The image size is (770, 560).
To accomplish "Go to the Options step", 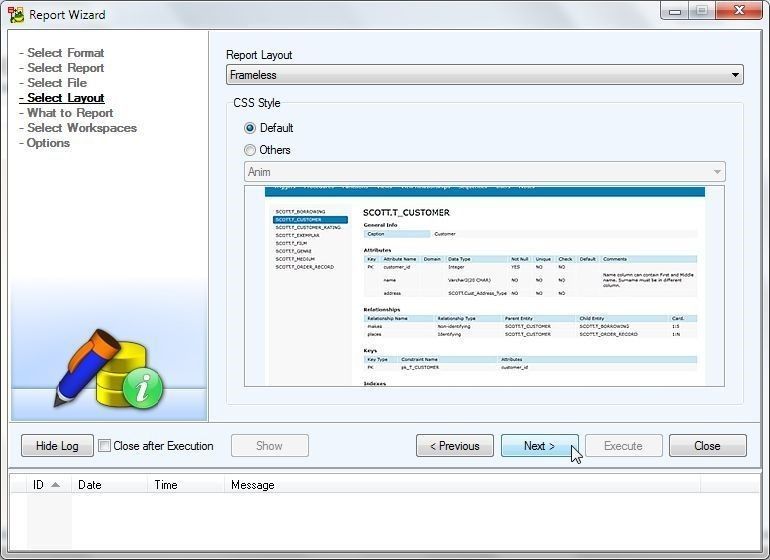I will [x=44, y=143].
